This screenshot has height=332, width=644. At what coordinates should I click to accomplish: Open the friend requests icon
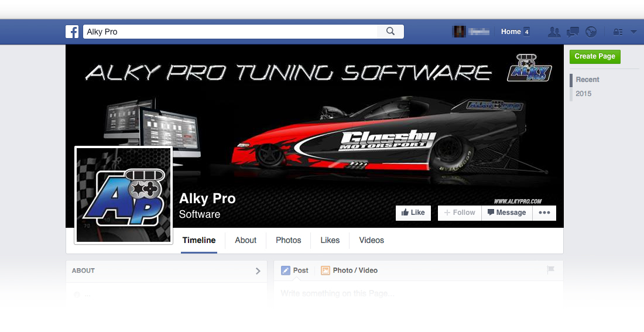click(x=554, y=32)
